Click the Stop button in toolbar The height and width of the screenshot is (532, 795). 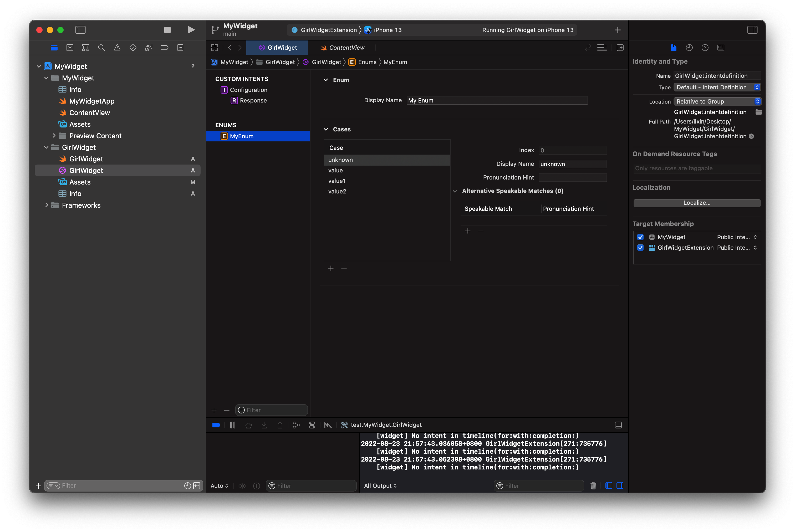167,30
